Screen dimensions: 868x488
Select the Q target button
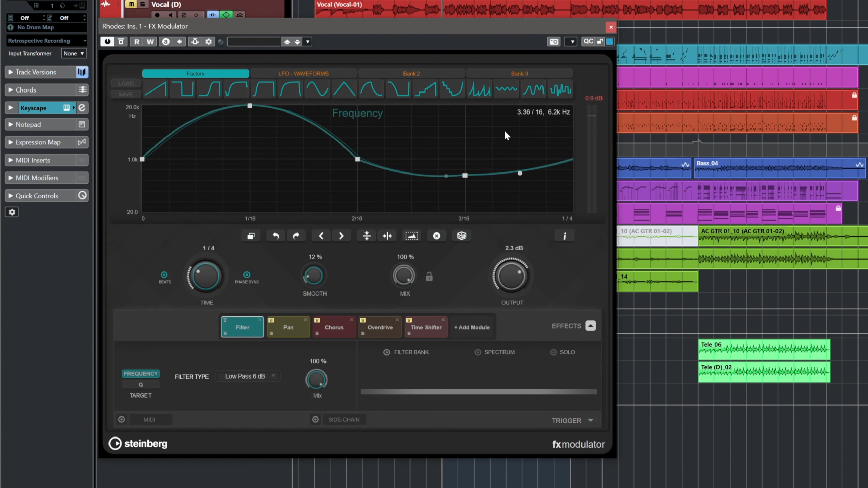coord(141,385)
